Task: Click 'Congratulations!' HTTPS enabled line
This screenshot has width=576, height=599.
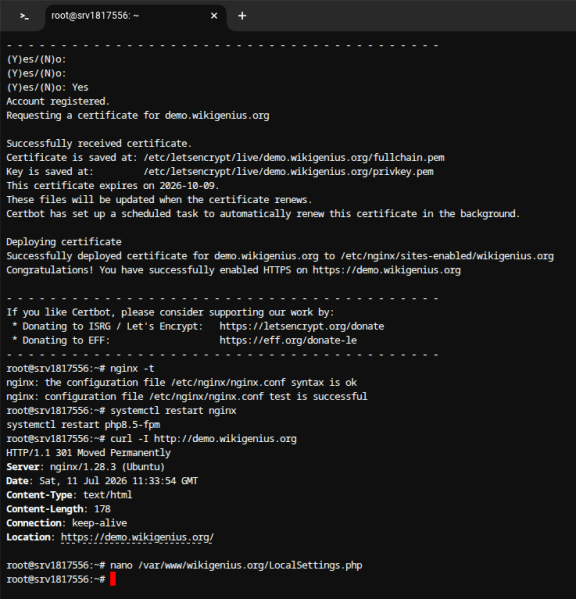Action: tap(233, 270)
